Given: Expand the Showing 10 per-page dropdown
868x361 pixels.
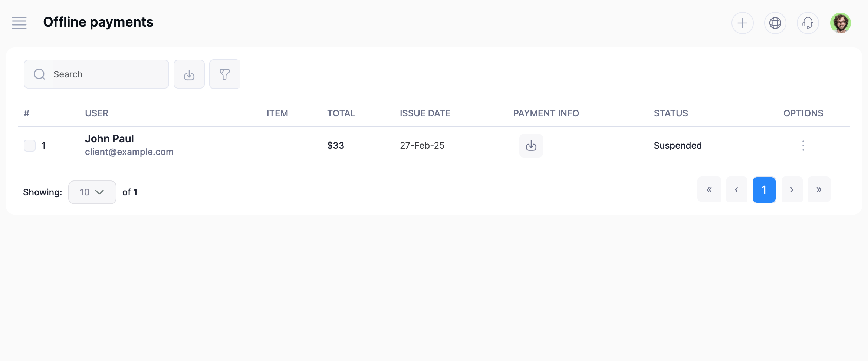Looking at the screenshot, I should click(92, 192).
